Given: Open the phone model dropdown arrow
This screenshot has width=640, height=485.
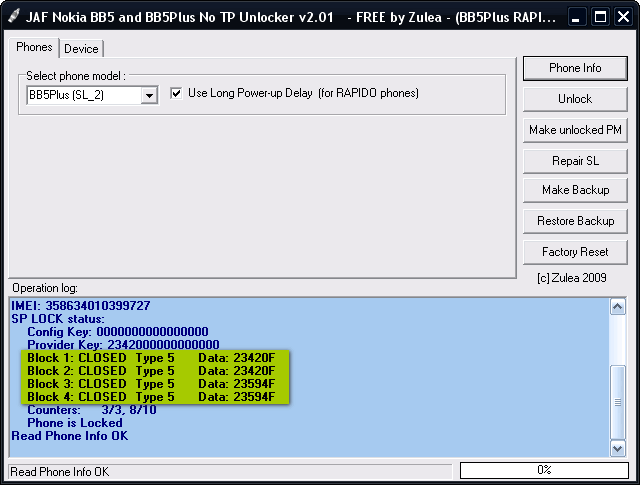Looking at the screenshot, I should (149, 96).
